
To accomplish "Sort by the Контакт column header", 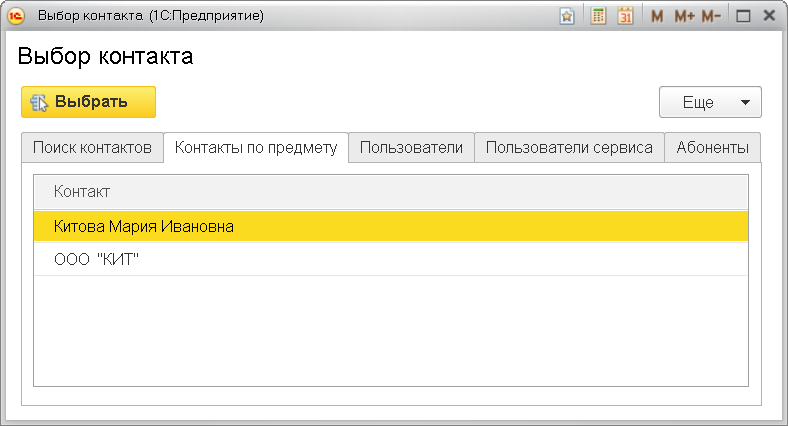I will [x=391, y=191].
